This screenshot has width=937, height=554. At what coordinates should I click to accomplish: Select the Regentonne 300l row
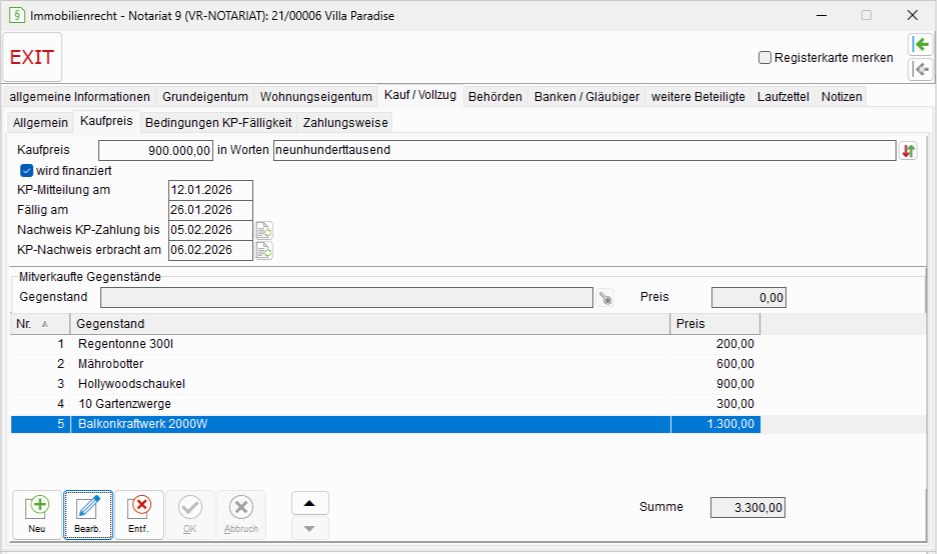tap(385, 344)
